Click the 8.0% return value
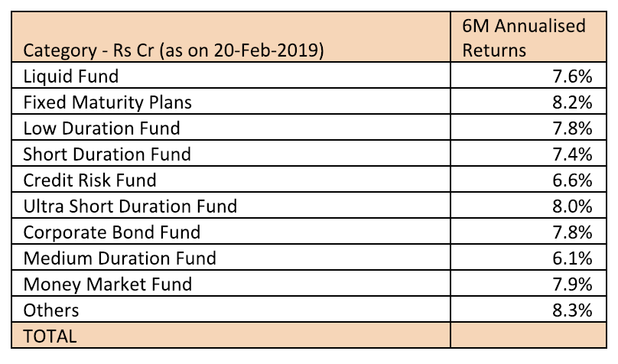This screenshot has height=364, width=618. click(x=574, y=206)
